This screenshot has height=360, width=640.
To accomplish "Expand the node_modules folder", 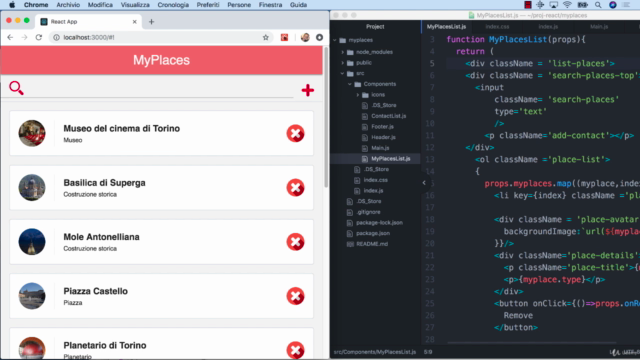I will 342,52.
